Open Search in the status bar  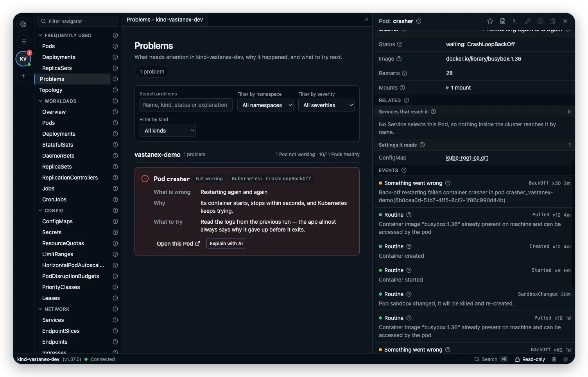click(x=491, y=359)
